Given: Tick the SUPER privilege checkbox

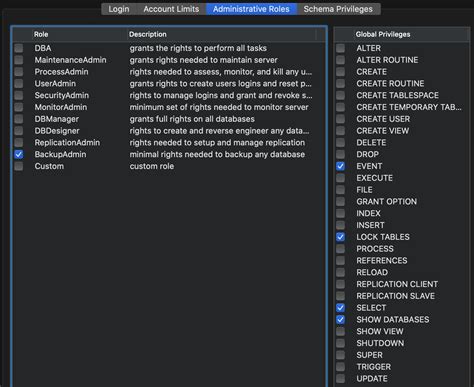Looking at the screenshot, I should click(340, 355).
